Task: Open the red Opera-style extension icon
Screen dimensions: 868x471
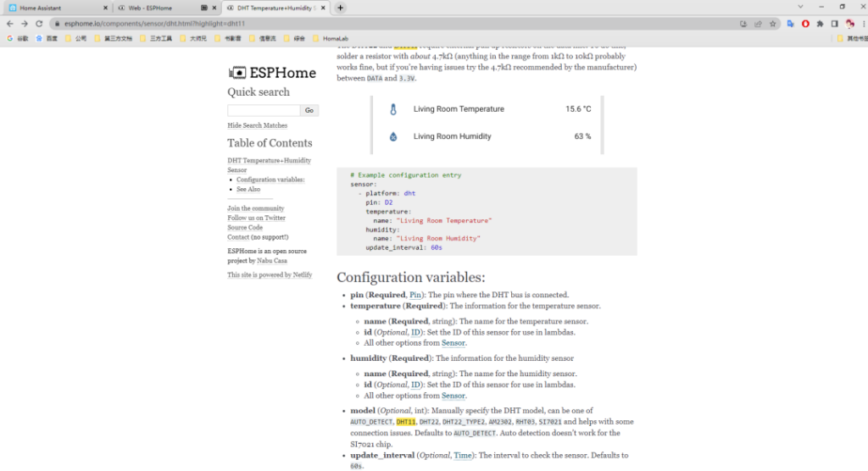Action: coord(805,24)
